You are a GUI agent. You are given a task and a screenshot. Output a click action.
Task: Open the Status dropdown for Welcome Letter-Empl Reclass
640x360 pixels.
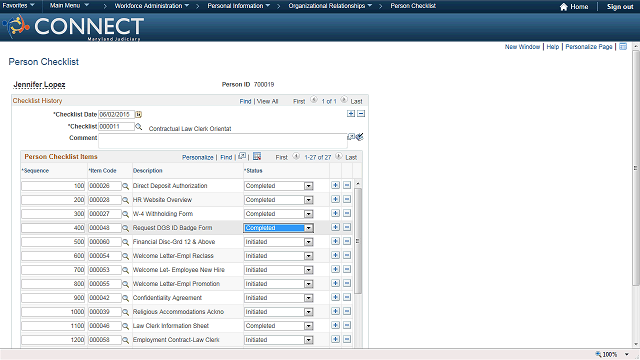click(x=309, y=256)
